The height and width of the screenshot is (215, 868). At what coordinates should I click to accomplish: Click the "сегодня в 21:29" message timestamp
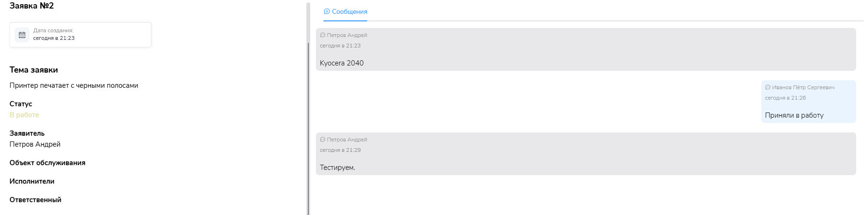click(x=340, y=150)
